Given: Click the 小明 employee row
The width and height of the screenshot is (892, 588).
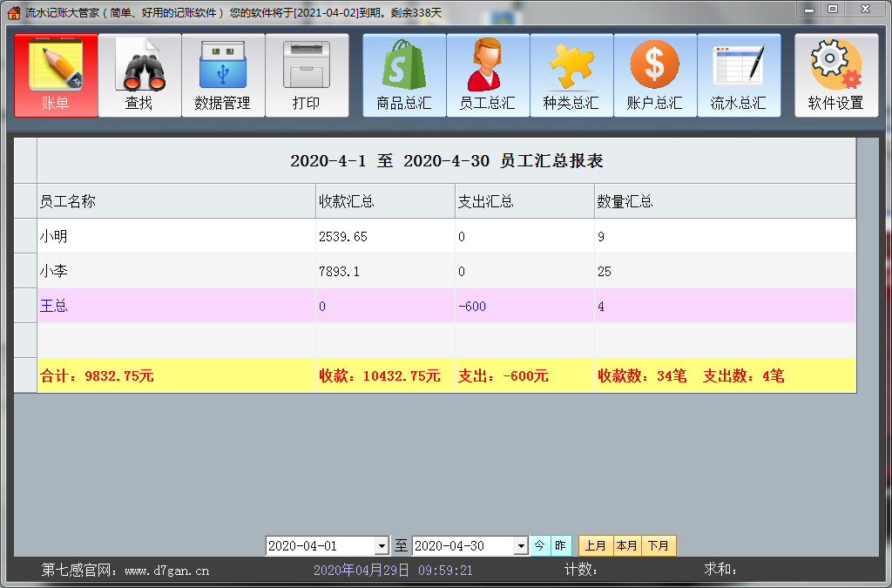Looking at the screenshot, I should pos(174,236).
